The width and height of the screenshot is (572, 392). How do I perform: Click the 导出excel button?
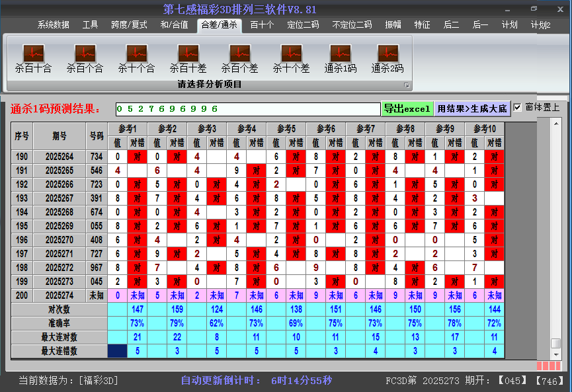(x=407, y=108)
